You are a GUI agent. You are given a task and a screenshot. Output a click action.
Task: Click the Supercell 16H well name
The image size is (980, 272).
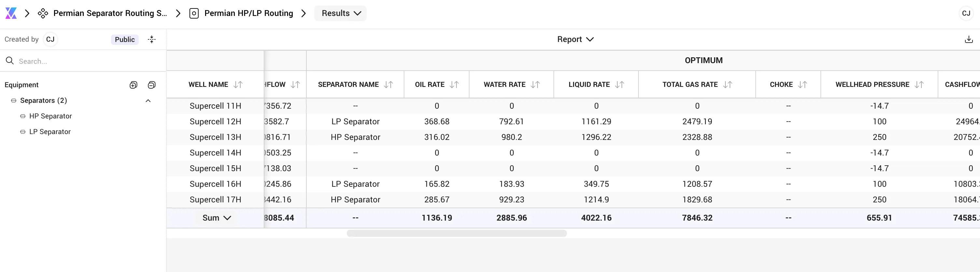(215, 184)
